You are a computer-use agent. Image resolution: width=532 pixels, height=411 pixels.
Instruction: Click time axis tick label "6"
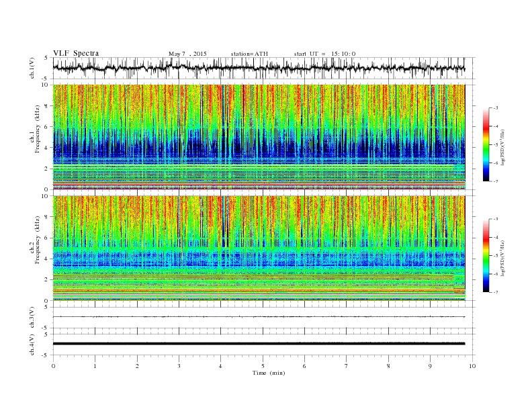(x=304, y=366)
